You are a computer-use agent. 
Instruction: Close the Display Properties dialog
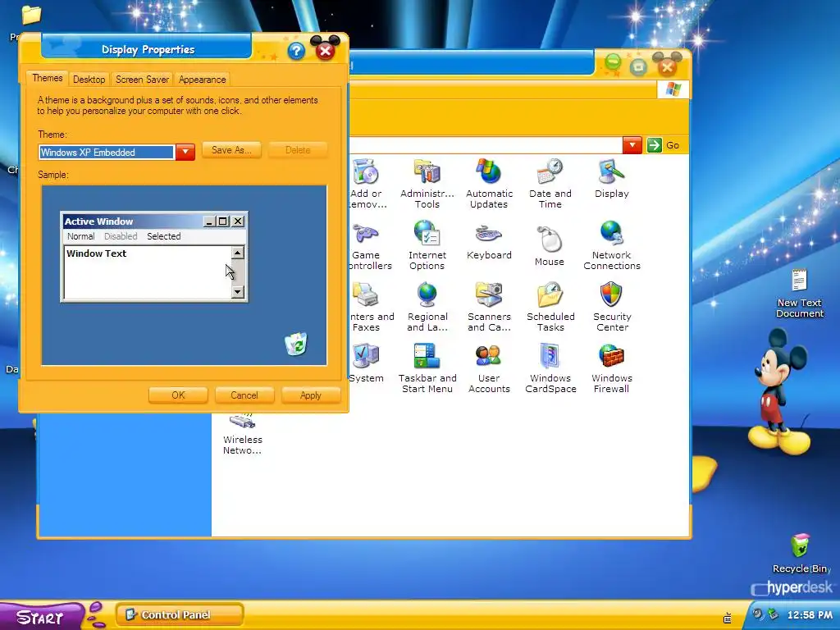click(325, 51)
